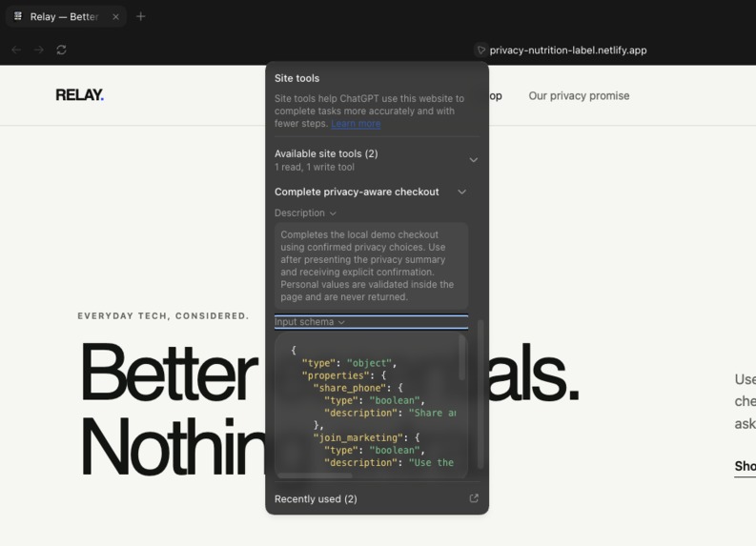
Task: Click the Complete privacy-aware checkout title
Action: pos(357,192)
